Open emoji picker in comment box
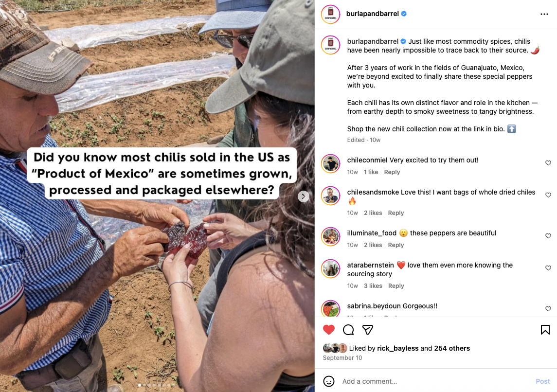 (x=328, y=381)
